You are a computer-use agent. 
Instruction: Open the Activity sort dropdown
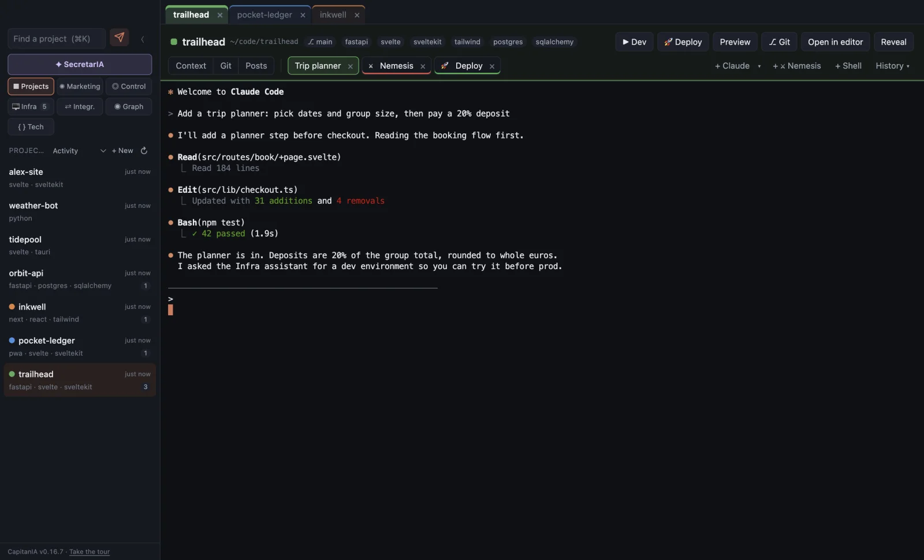pos(80,151)
